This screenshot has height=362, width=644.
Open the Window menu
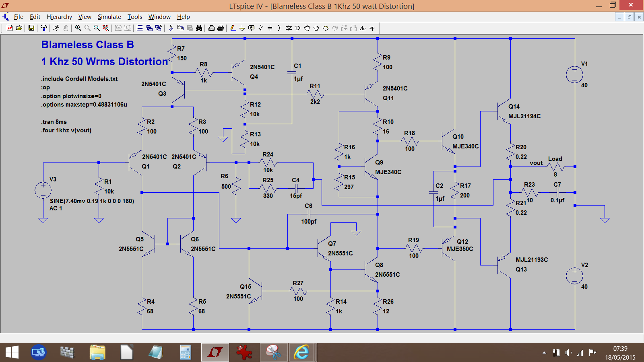[x=159, y=17]
